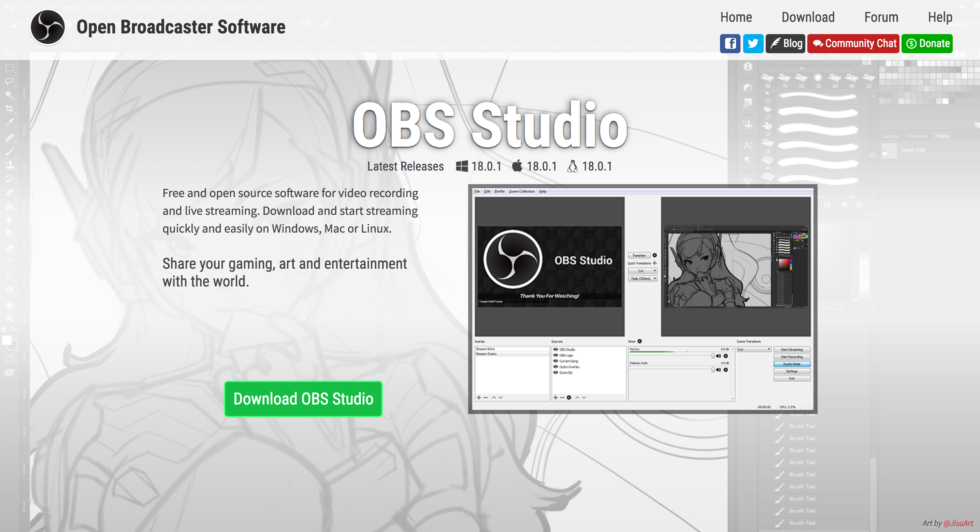Click Download OBS Studio button
The height and width of the screenshot is (532, 980).
(303, 399)
